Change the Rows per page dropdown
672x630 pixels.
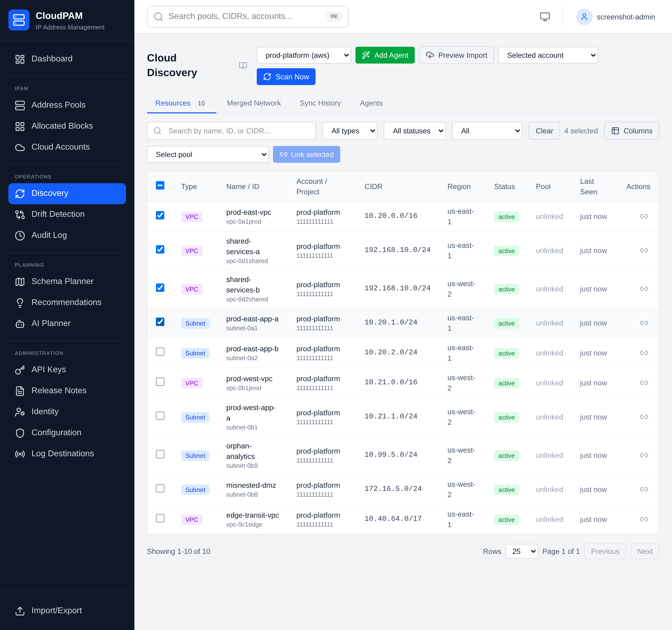522,552
